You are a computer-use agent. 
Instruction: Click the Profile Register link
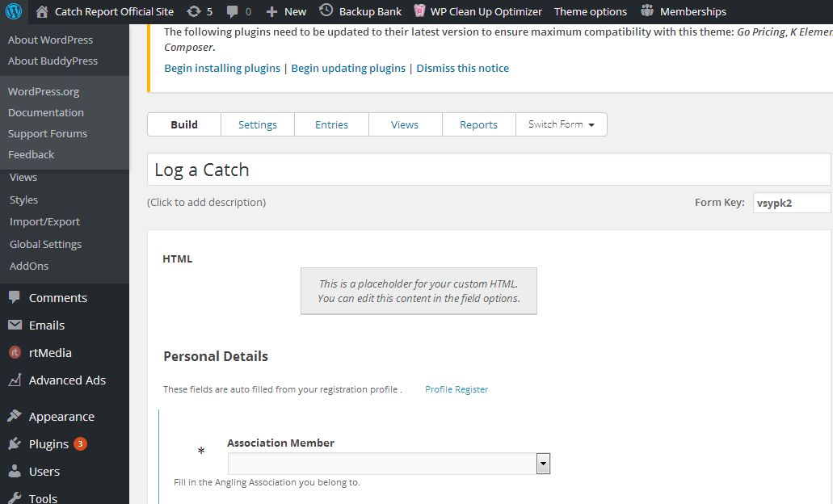(x=456, y=389)
